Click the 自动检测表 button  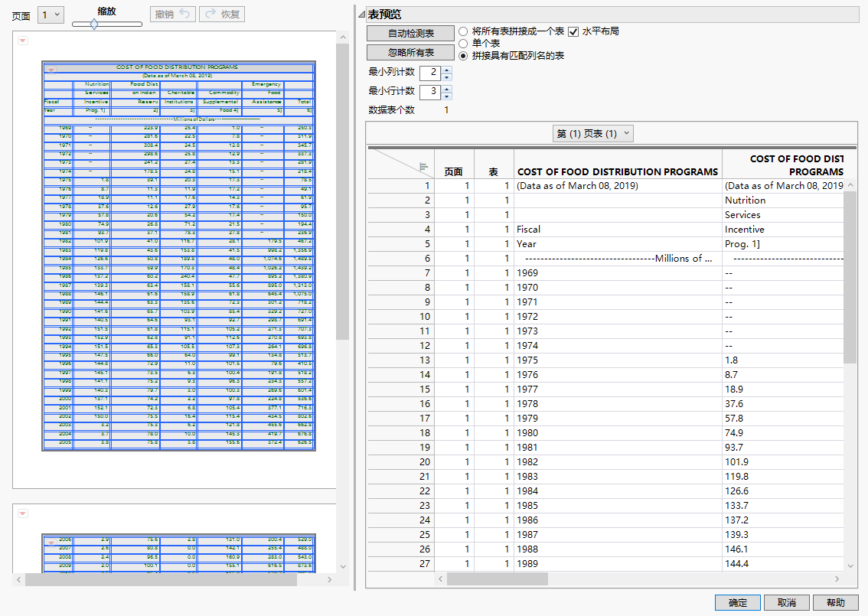point(409,33)
